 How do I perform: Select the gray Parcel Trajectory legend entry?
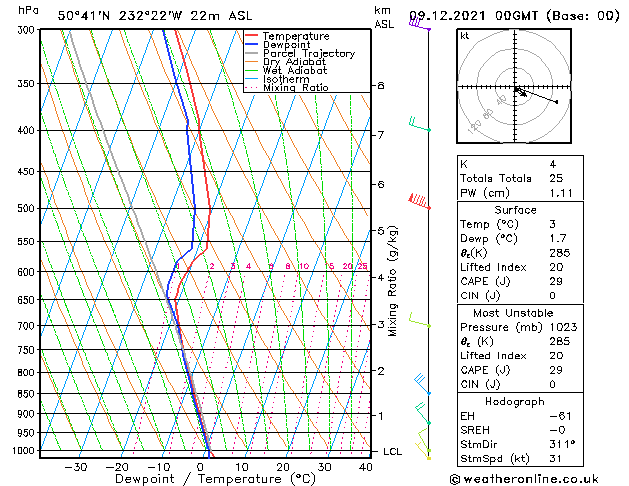(x=300, y=53)
